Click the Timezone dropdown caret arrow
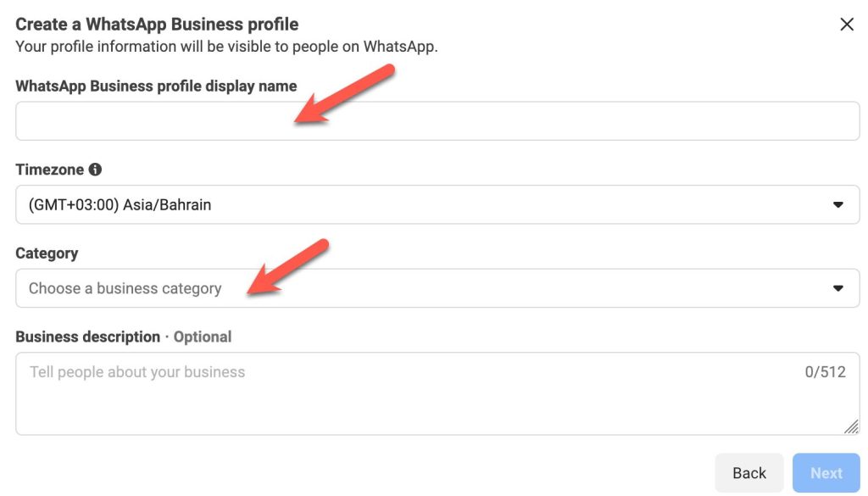This screenshot has height=496, width=868. coord(838,205)
